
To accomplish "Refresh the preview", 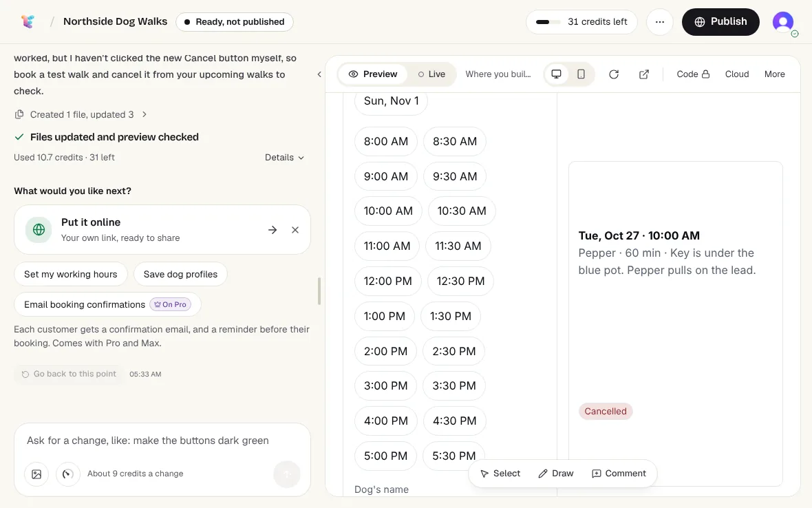I will pyautogui.click(x=614, y=74).
